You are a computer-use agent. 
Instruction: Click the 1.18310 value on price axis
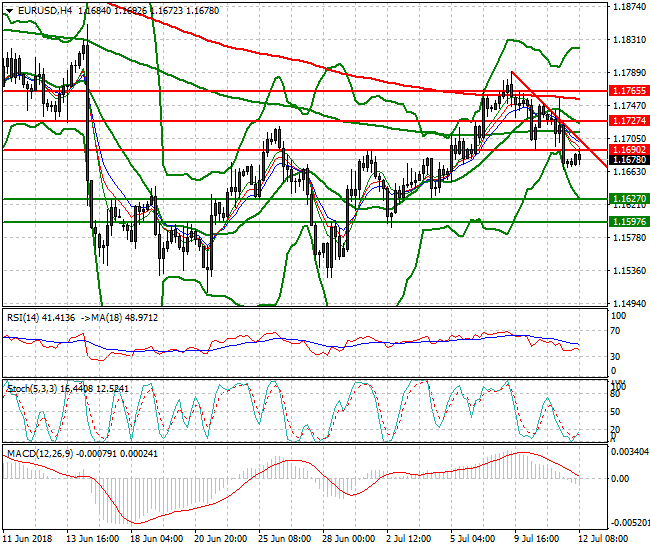[629, 40]
